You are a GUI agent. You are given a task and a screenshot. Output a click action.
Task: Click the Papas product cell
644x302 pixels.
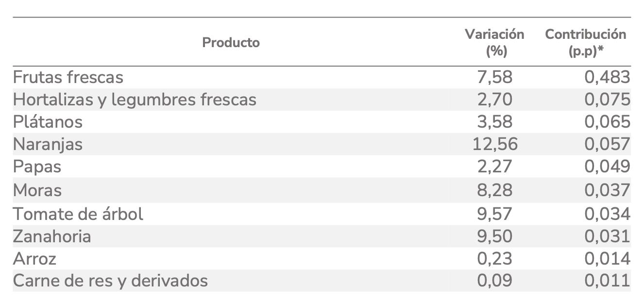37,167
